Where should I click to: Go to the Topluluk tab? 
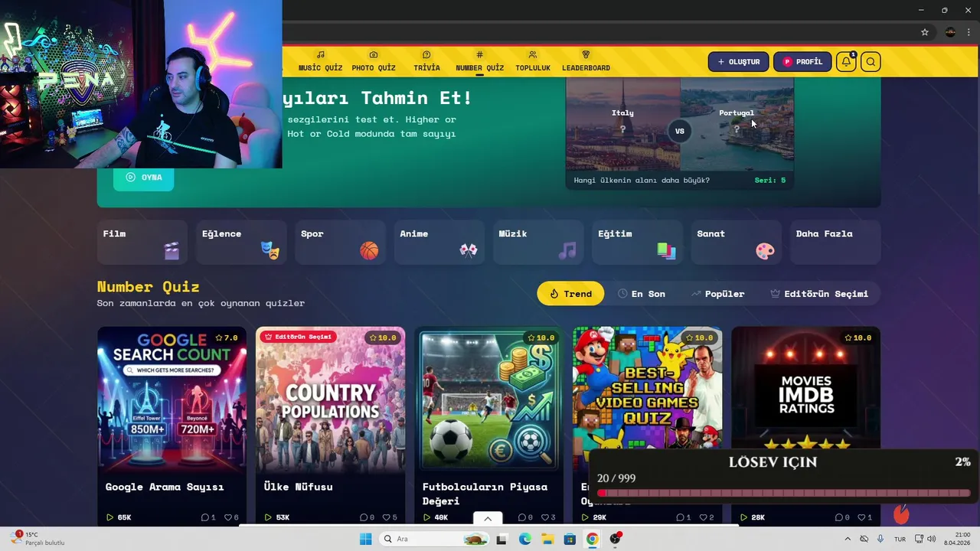tap(533, 62)
